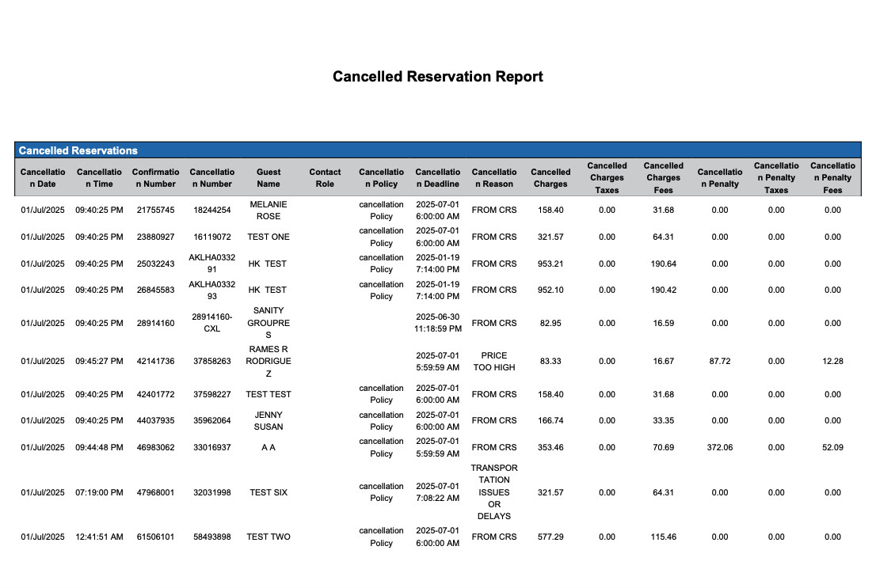Viewport: 876px width, 588px height.
Task: Click the Contact Role column header
Action: point(325,177)
